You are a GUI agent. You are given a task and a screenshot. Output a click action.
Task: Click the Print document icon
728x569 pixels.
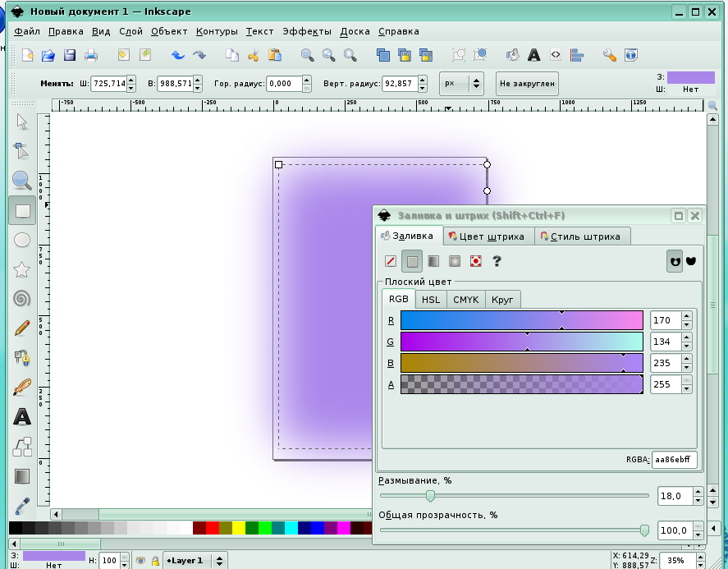[91, 56]
